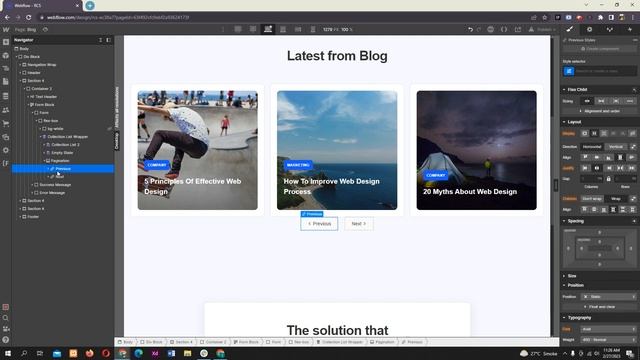The width and height of the screenshot is (640, 360).
Task: Select Form Block in Navigator tree
Action: coord(44,104)
